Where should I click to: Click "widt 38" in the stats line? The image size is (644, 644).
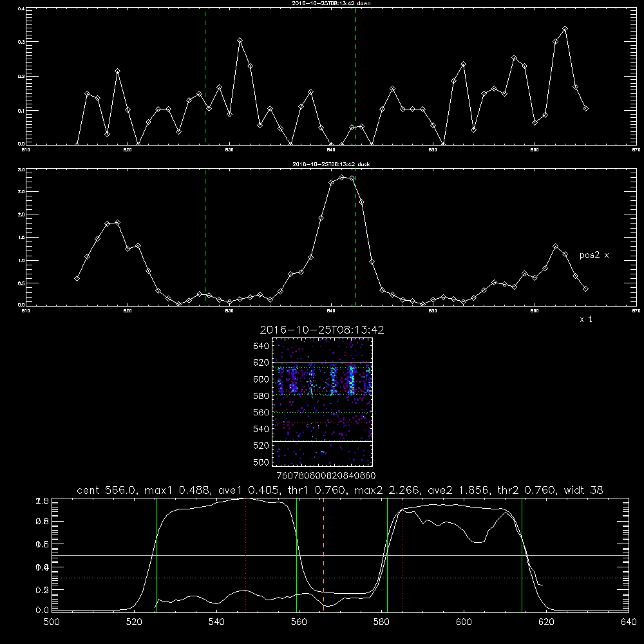pos(583,490)
